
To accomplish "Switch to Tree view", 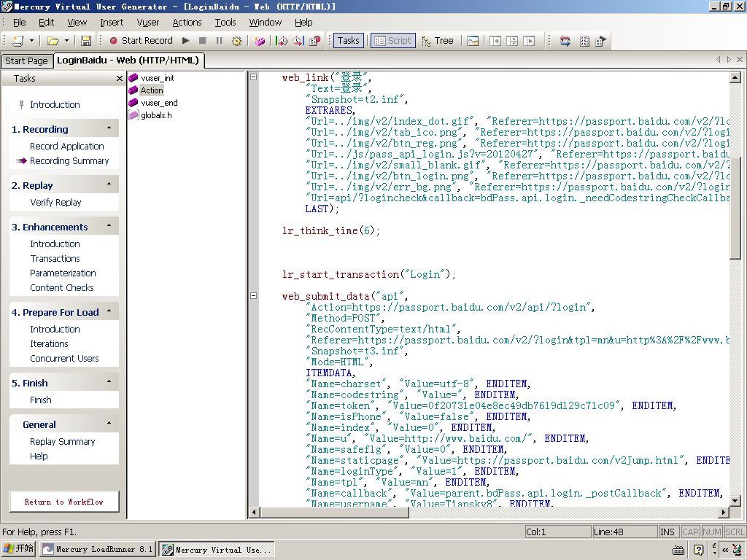I will 437,41.
